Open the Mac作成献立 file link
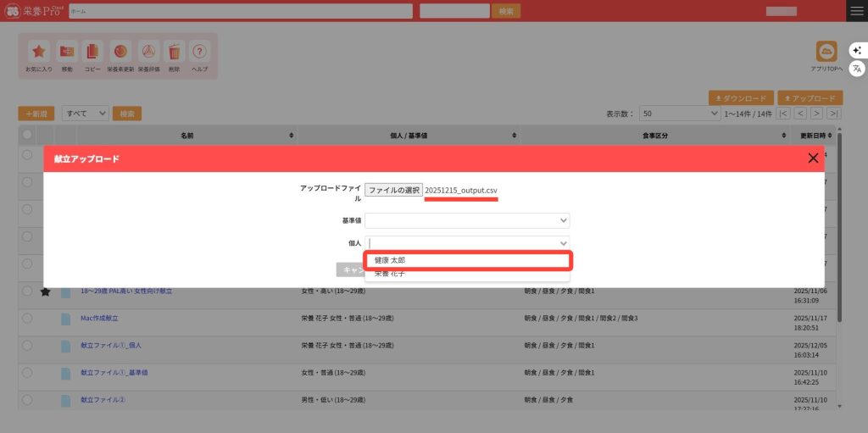 click(99, 318)
